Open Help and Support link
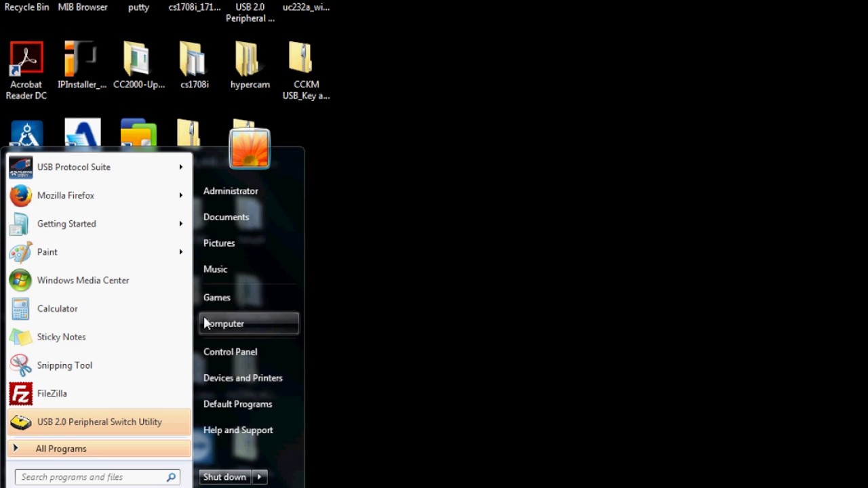The width and height of the screenshot is (868, 488). (238, 430)
